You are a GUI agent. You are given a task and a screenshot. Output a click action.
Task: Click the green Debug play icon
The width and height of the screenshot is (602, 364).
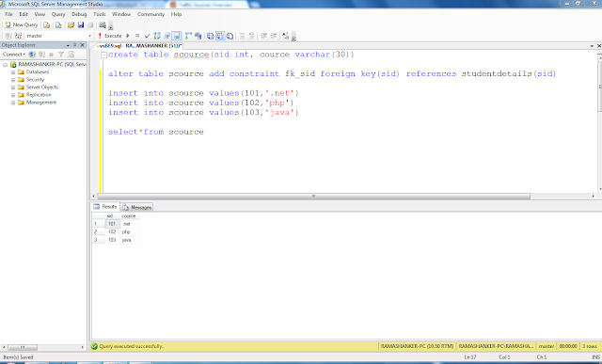pos(128,36)
